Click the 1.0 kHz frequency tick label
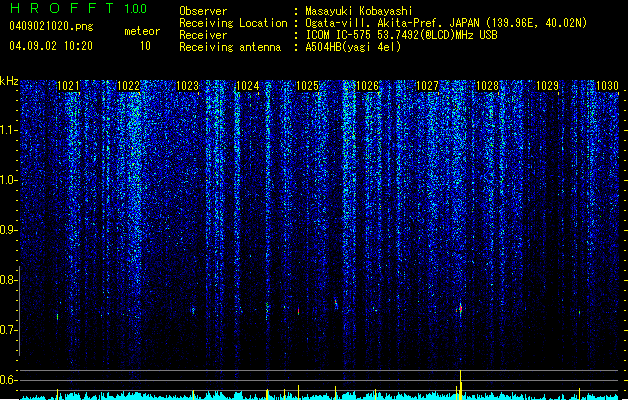The image size is (629, 400). tap(8, 180)
